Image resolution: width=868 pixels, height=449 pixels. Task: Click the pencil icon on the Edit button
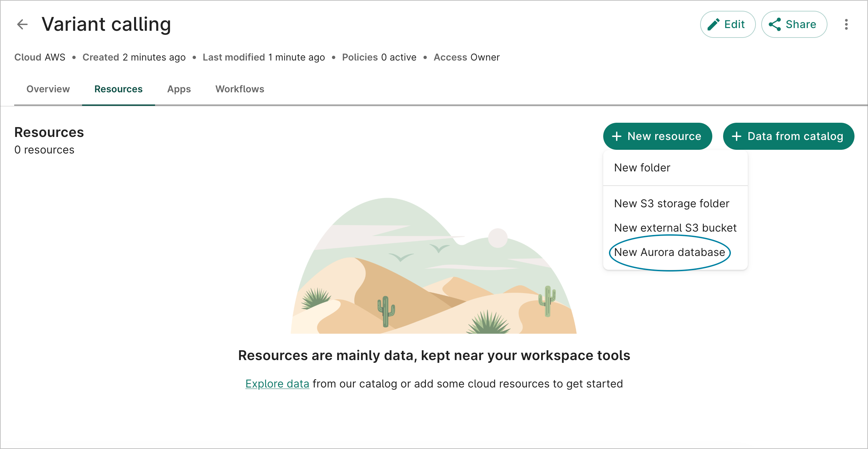(x=714, y=24)
